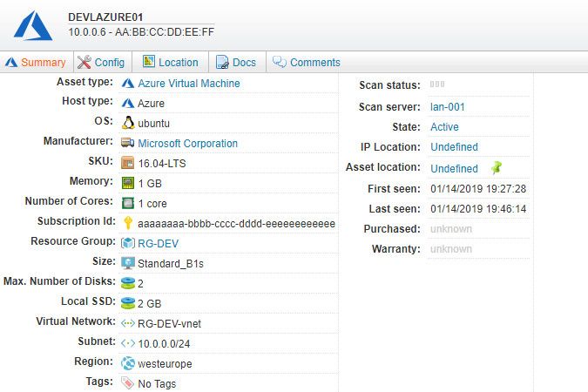
Task: Click the green pushpin next to Asset location
Action: point(497,167)
